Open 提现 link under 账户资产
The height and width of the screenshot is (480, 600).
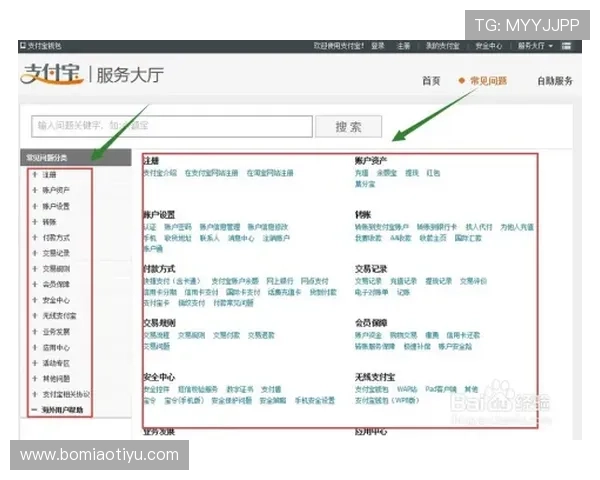[x=412, y=173]
